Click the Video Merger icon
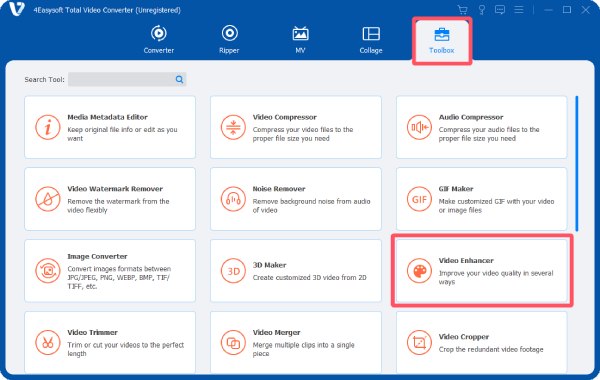The height and width of the screenshot is (380, 600). tap(233, 342)
